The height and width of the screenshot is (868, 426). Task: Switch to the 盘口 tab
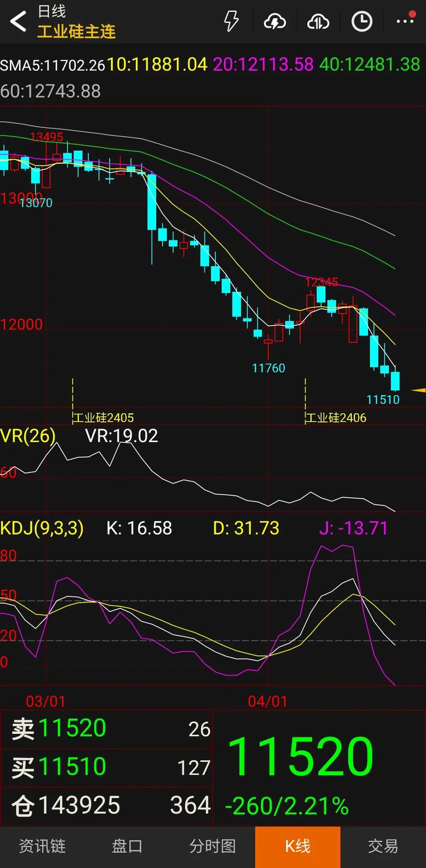pyautogui.click(x=127, y=846)
